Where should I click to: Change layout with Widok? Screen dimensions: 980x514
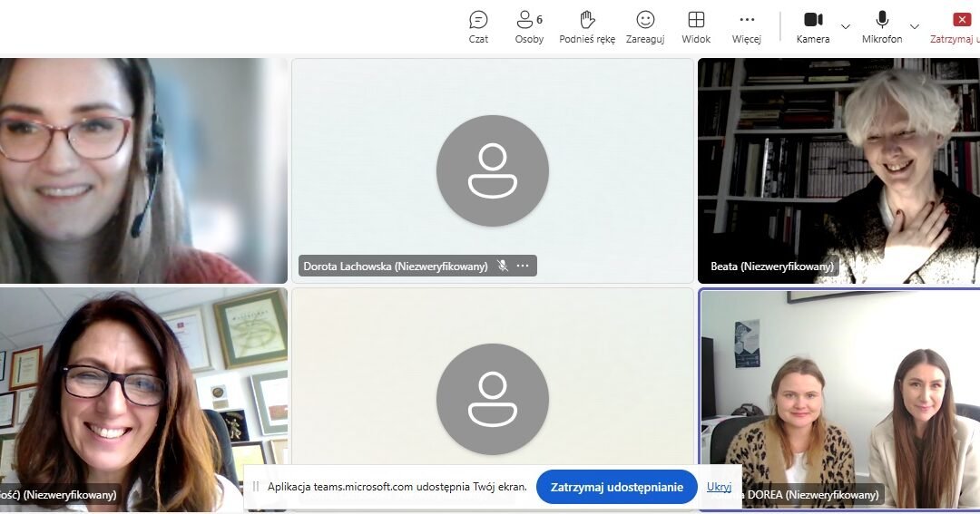(x=696, y=27)
